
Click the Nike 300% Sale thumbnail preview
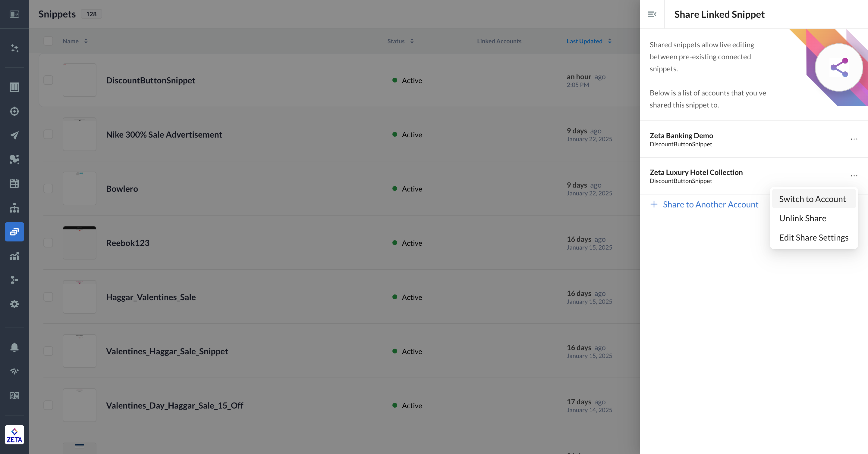[x=80, y=134]
